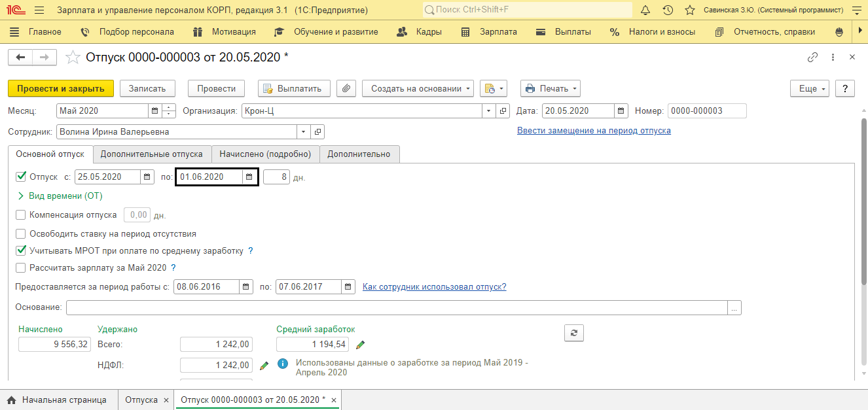Click the Основание input field
Image resolution: width=868 pixels, height=410 pixels.
(397, 307)
